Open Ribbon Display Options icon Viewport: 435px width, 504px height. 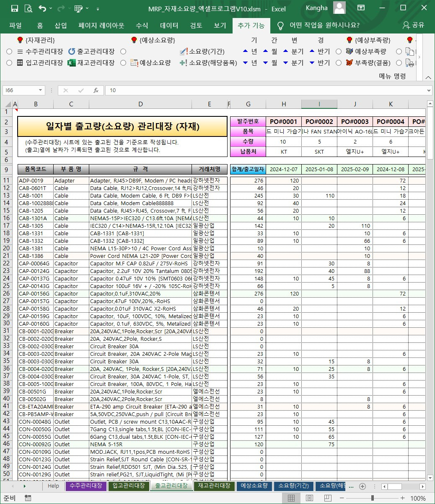[361, 8]
